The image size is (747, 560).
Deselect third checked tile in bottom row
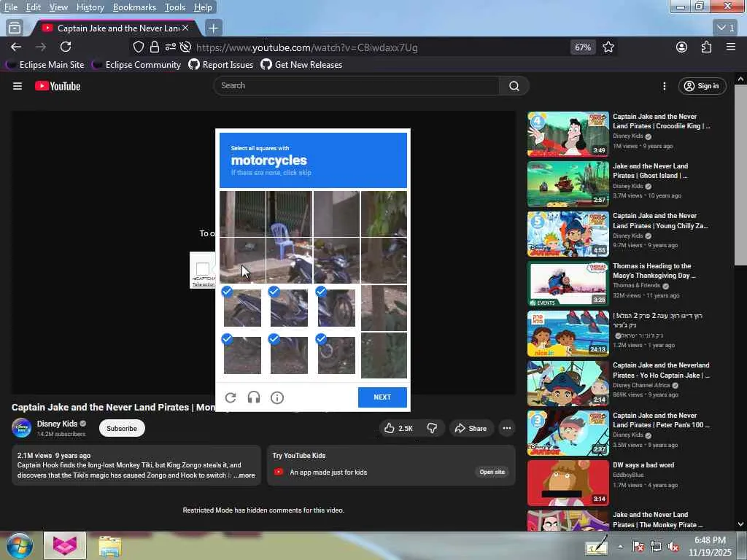[x=336, y=355]
